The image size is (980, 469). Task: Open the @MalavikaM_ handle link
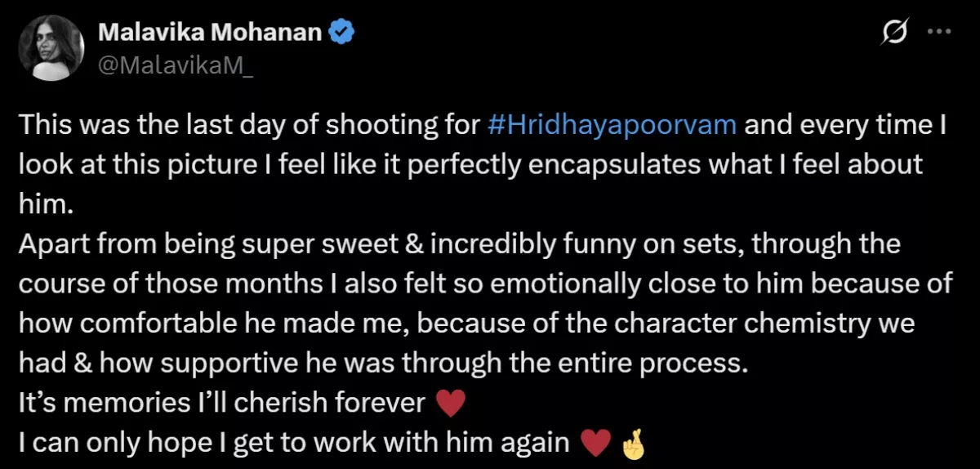click(175, 67)
